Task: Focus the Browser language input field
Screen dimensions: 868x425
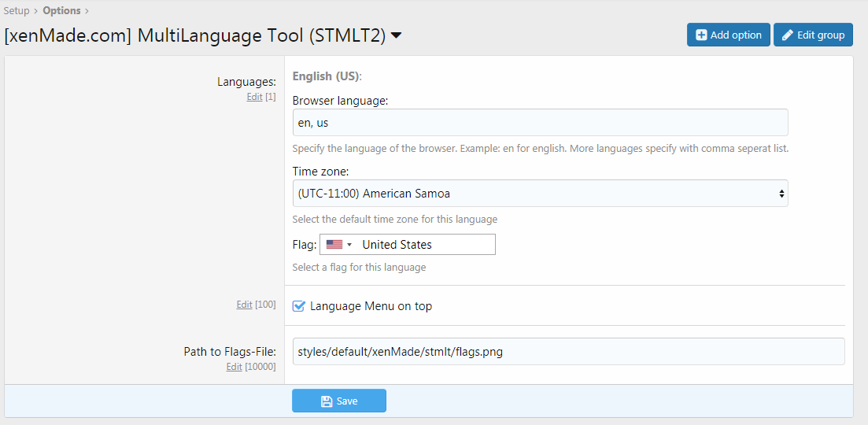Action: pos(540,123)
